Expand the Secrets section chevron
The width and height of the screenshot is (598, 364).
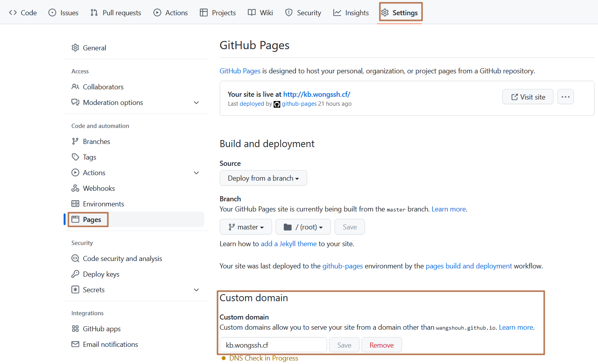pyautogui.click(x=196, y=289)
